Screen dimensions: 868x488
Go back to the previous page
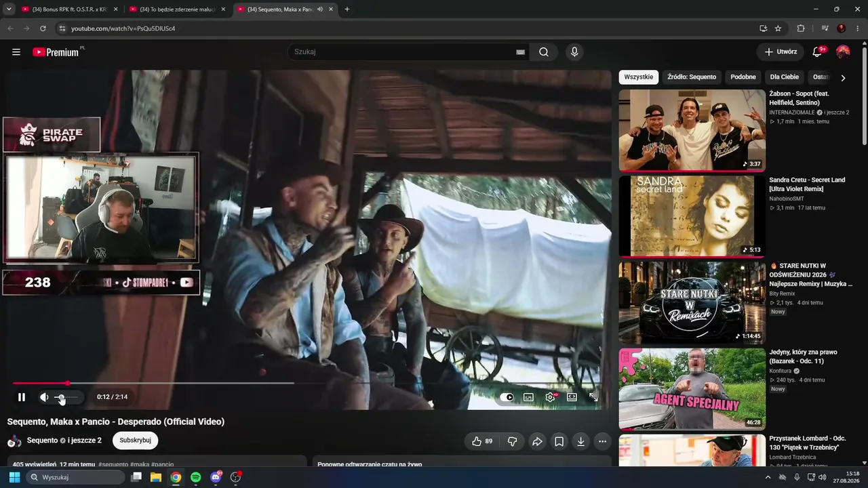coord(10,28)
